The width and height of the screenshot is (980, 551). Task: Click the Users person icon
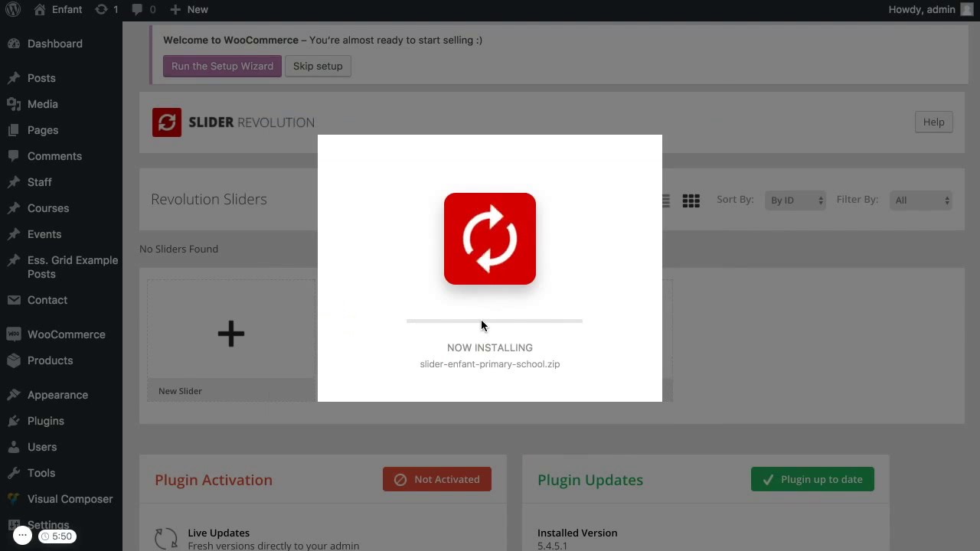[13, 447]
